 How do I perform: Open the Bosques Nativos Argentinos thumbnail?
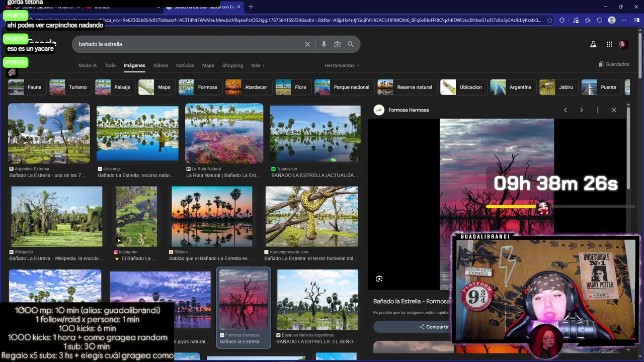pyautogui.click(x=317, y=300)
